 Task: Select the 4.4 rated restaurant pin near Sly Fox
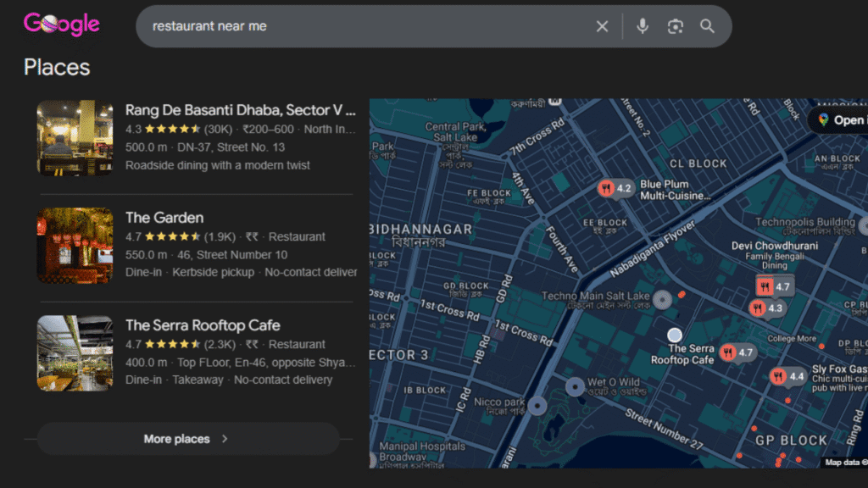[x=787, y=376]
